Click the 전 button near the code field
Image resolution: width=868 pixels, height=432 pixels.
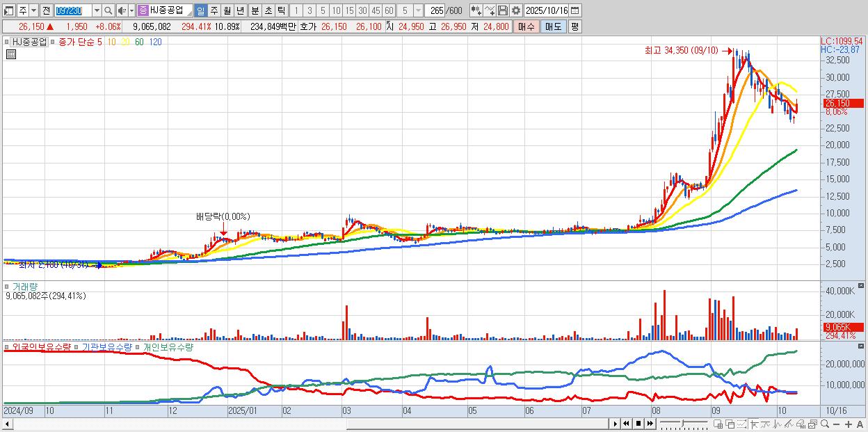pos(47,10)
